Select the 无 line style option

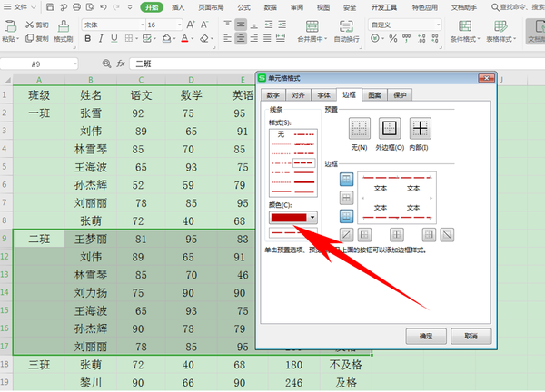(282, 133)
